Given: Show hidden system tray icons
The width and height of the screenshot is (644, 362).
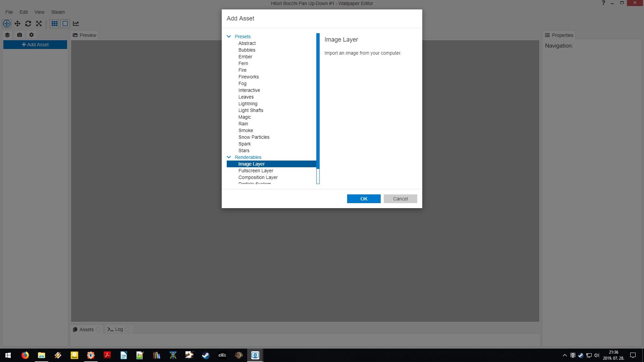Looking at the screenshot, I should (x=565, y=355).
